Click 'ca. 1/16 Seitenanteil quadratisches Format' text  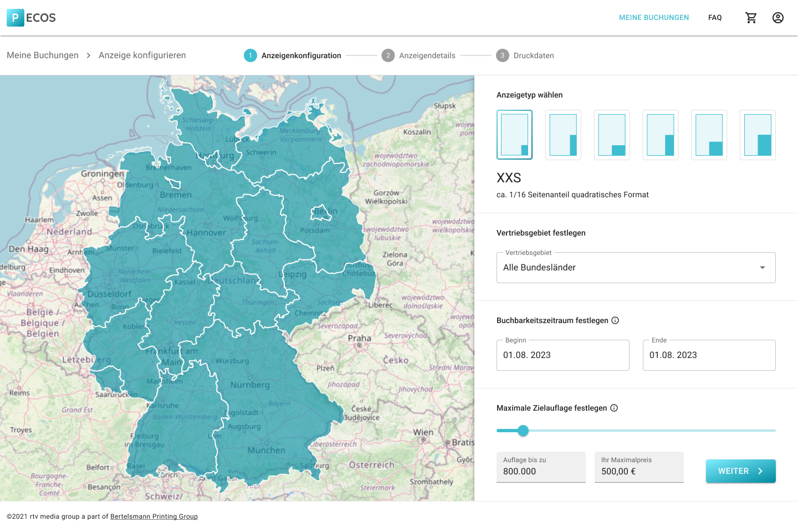(x=572, y=195)
